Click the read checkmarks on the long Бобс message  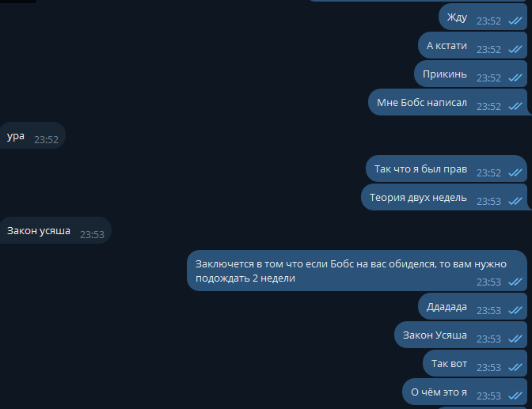click(515, 282)
